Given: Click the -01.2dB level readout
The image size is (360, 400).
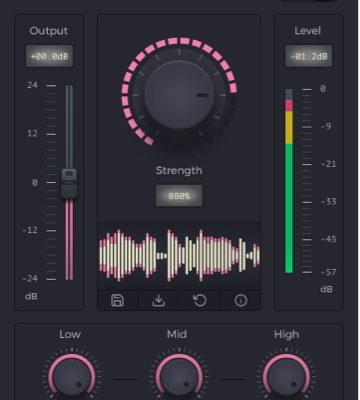Looking at the screenshot, I should 308,56.
